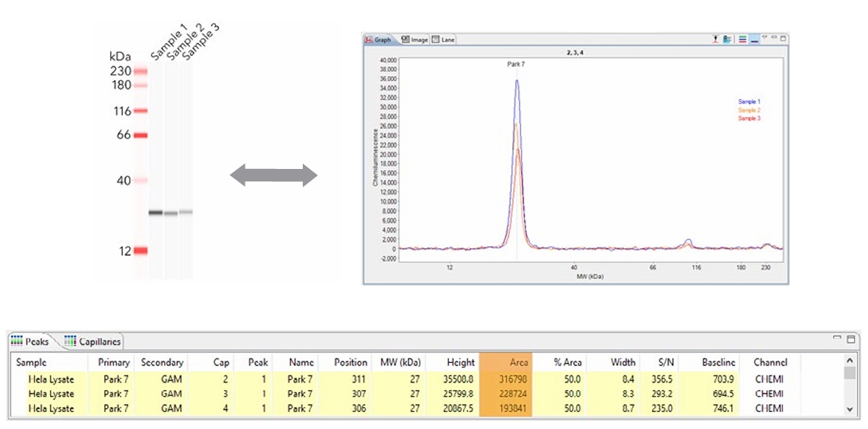Select the stacked lines view icon
This screenshot has width=868, height=429.
742,39
